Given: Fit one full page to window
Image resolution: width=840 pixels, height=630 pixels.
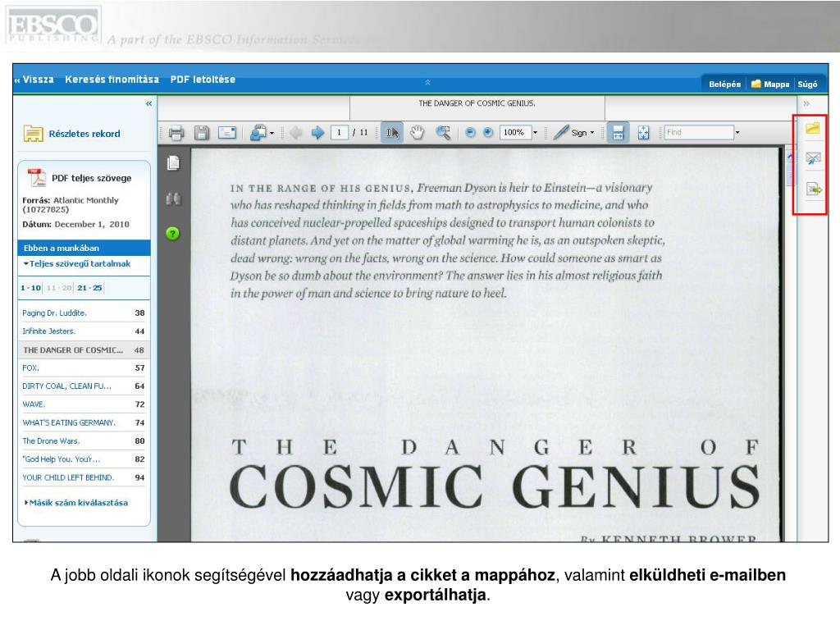Looking at the screenshot, I should pos(643,132).
